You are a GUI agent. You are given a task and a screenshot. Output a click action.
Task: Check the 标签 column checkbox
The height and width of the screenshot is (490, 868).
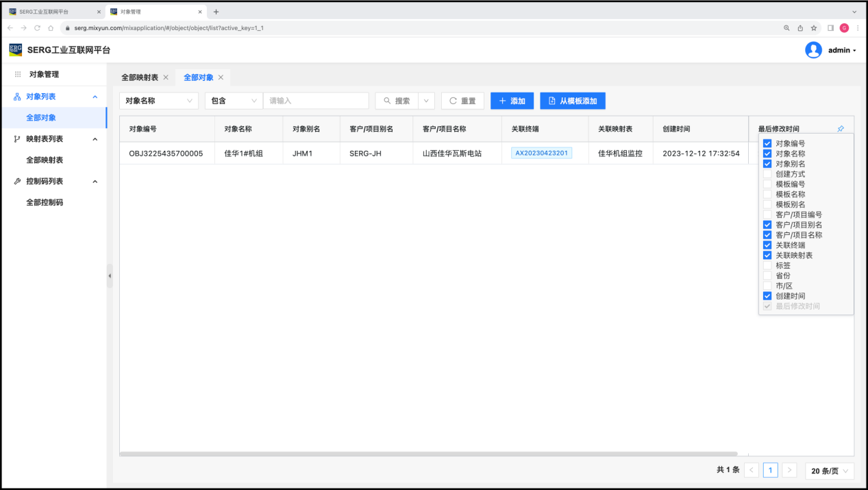767,265
